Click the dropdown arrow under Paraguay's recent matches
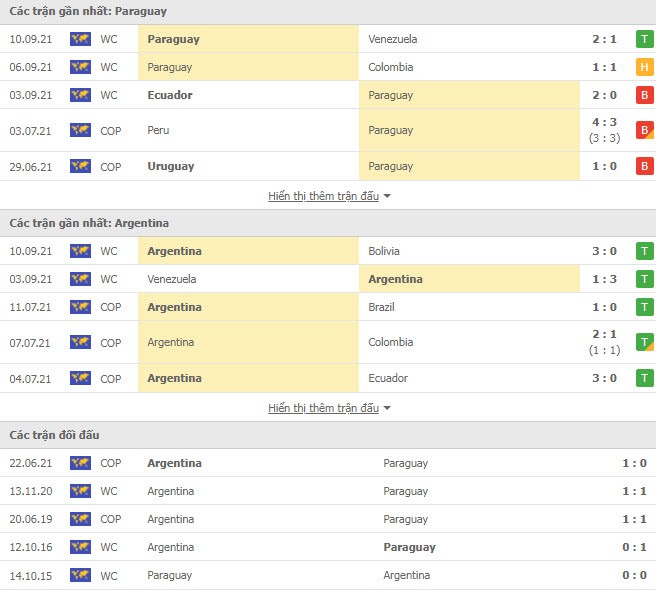 click(x=387, y=196)
